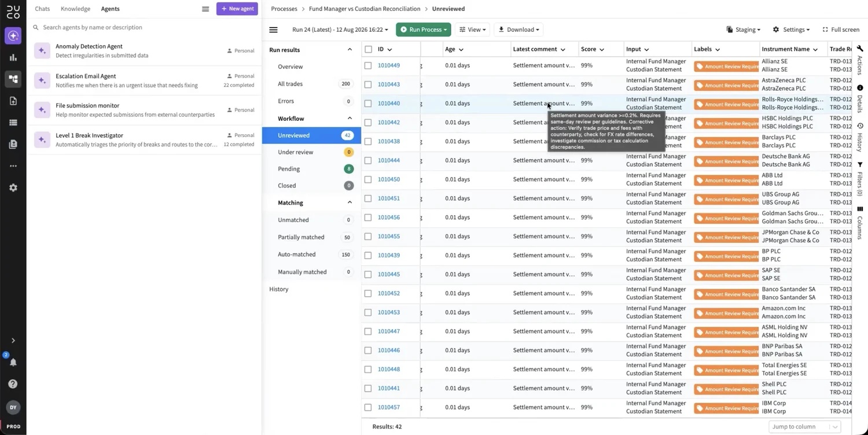The height and width of the screenshot is (435, 868).
Task: Open All trades results
Action: coord(311,84)
